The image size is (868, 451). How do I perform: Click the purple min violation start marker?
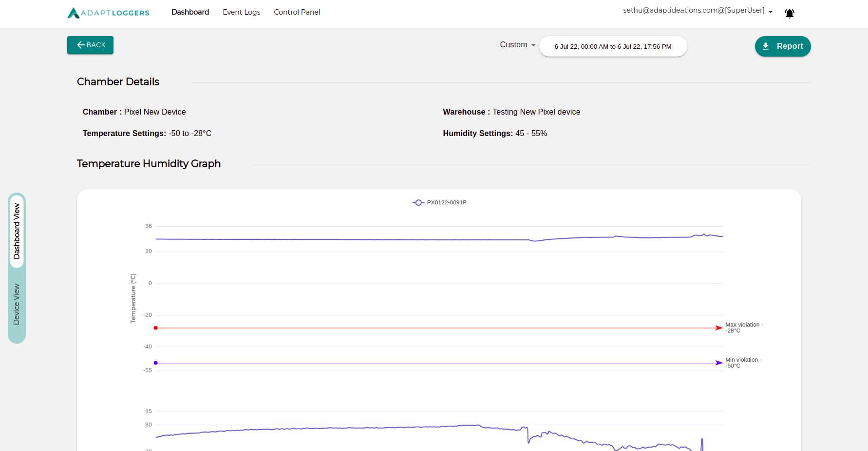[x=156, y=363]
